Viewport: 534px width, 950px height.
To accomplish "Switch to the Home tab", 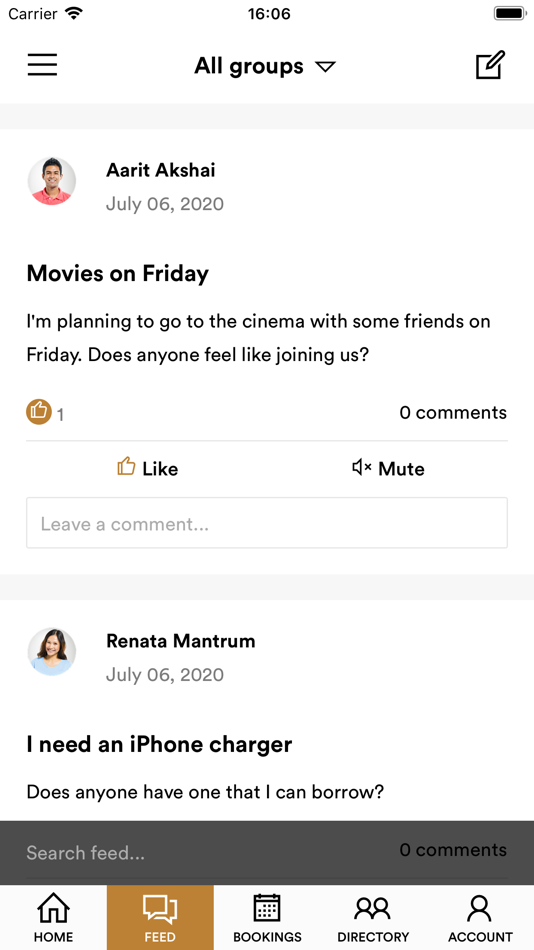I will click(53, 917).
